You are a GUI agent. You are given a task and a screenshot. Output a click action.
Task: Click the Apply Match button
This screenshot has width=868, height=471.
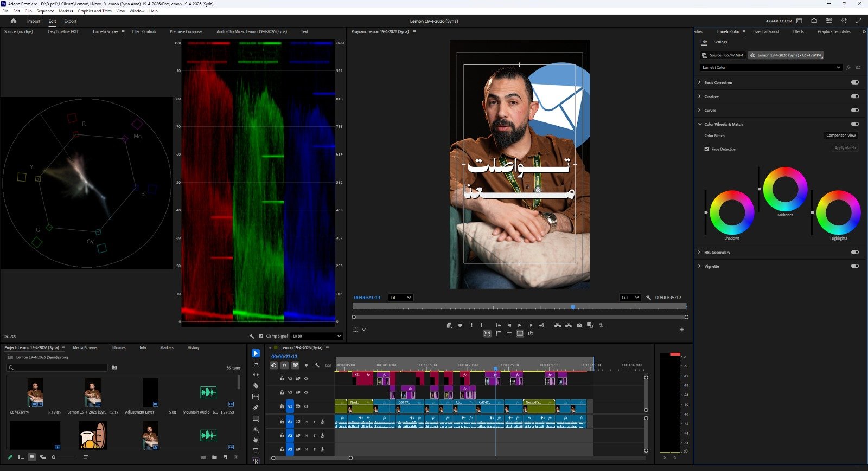pos(845,147)
